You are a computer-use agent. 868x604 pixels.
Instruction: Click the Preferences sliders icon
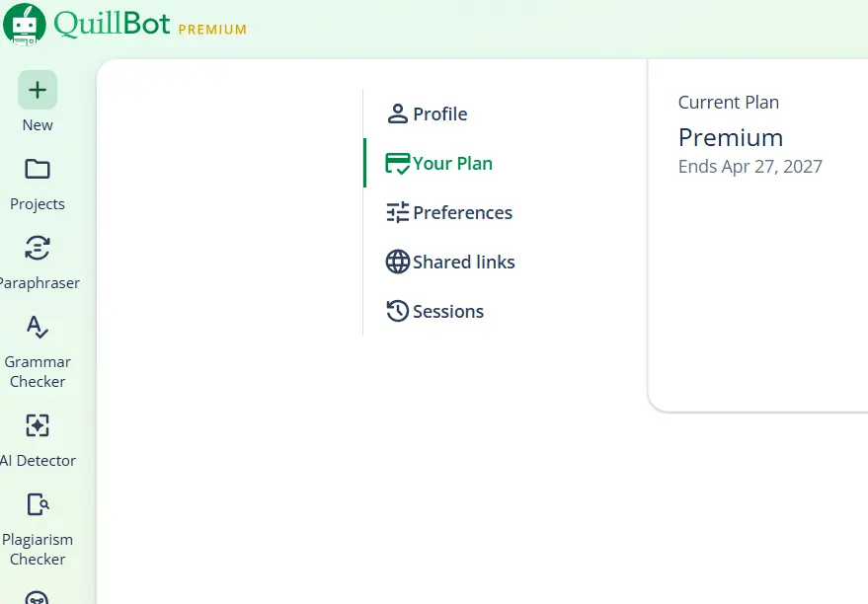398,212
